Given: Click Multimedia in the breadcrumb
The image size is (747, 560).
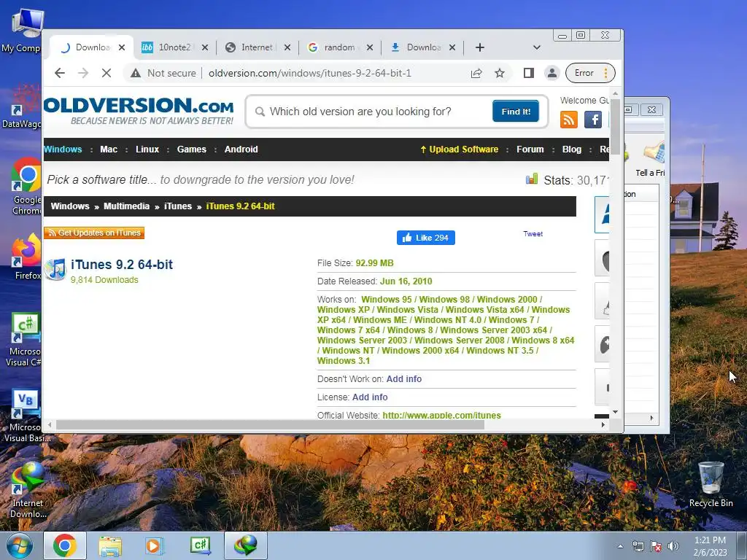Looking at the screenshot, I should coord(126,206).
